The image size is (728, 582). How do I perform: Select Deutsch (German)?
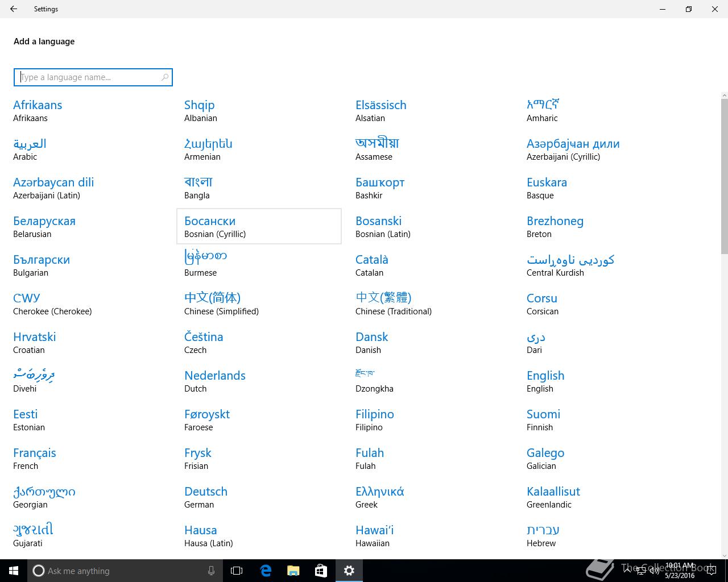pyautogui.click(x=259, y=497)
